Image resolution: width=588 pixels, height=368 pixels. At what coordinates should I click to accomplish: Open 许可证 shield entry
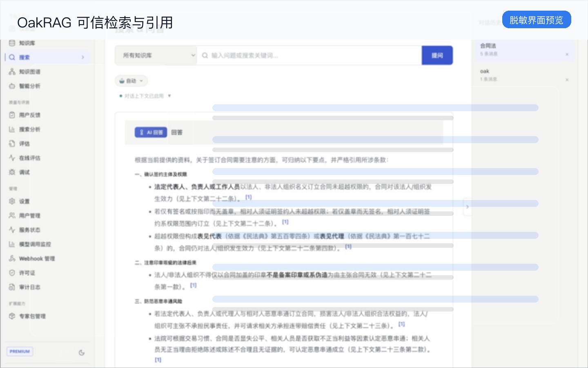(x=27, y=273)
